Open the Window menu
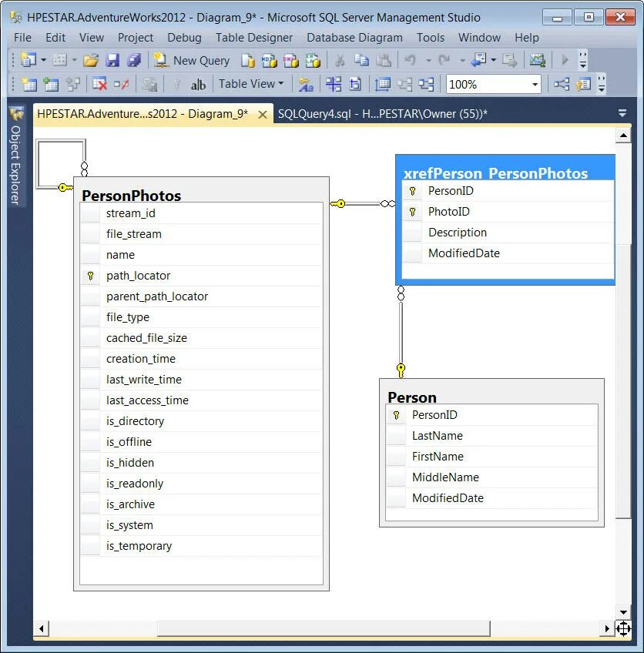 [x=479, y=38]
